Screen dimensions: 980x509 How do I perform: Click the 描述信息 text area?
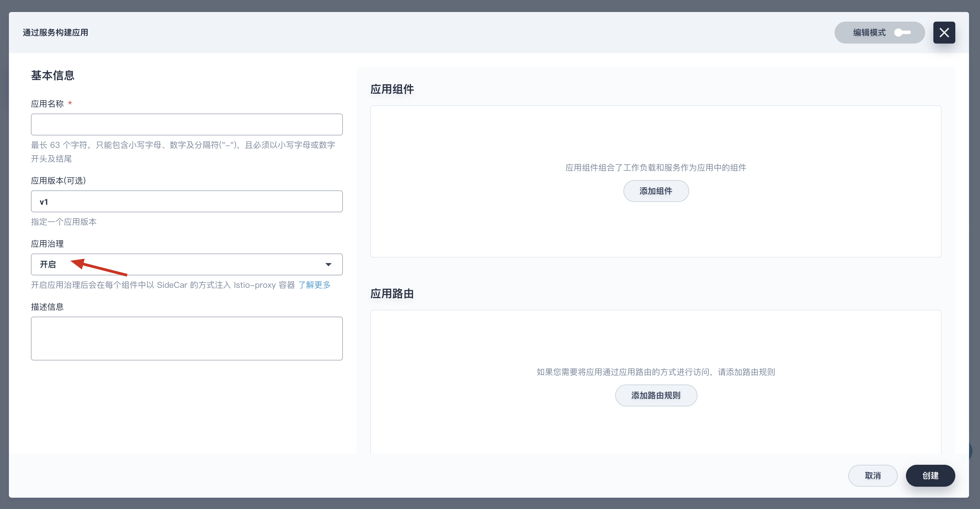point(187,339)
